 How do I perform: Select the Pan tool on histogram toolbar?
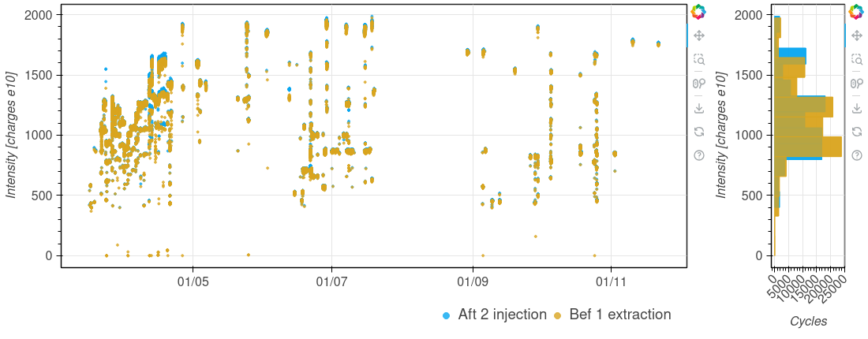(x=856, y=35)
